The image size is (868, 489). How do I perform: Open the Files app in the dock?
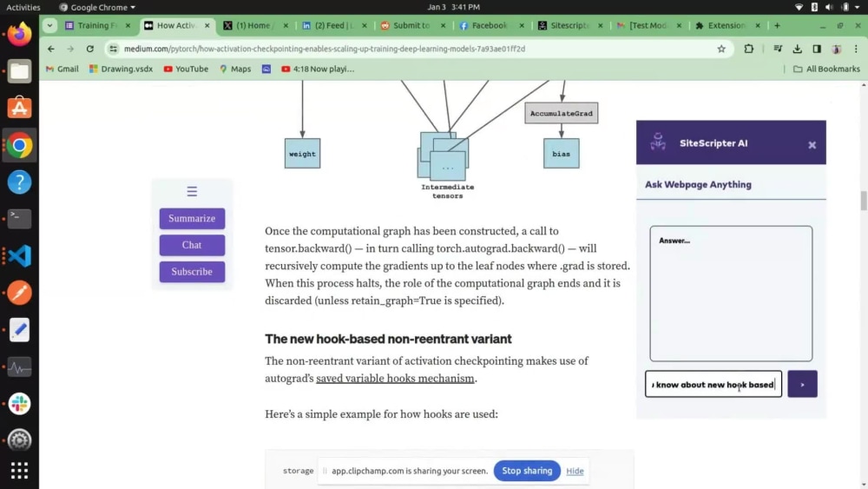tap(19, 71)
